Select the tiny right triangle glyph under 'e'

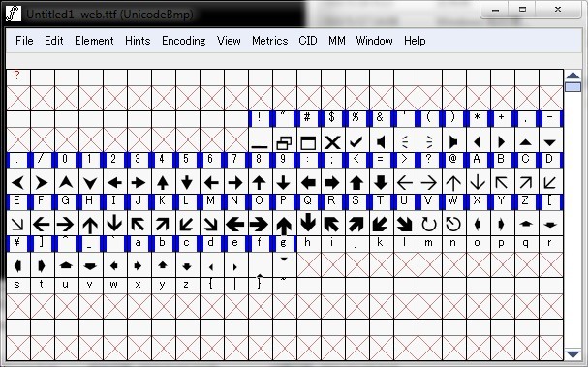[x=235, y=264]
